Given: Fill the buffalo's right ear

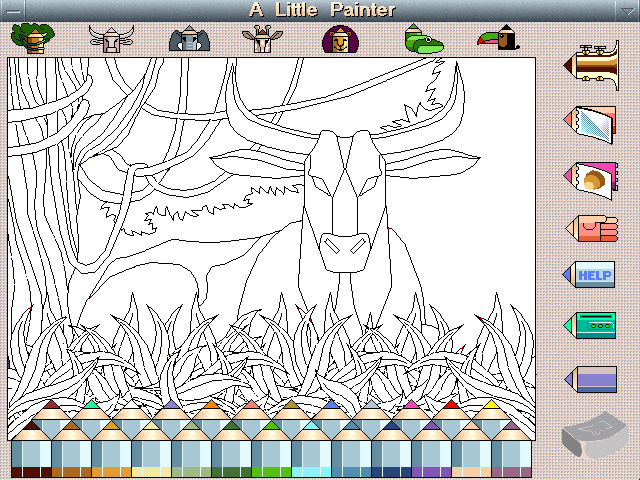Looking at the screenshot, I should (433, 162).
